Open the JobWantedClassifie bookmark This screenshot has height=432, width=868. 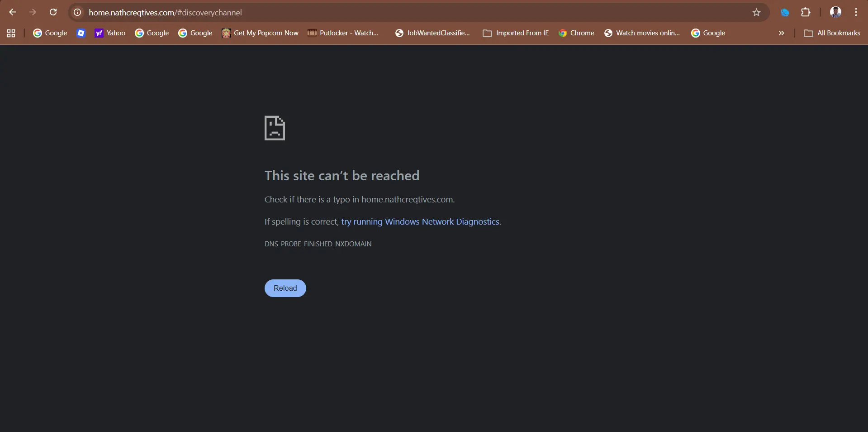coord(432,33)
